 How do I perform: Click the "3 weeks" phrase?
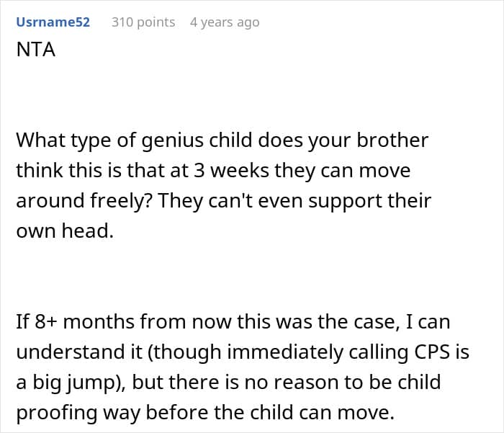(x=231, y=171)
